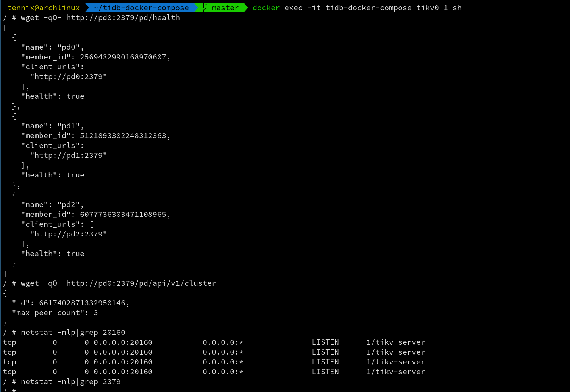Click the name value "pd2"
This screenshot has height=392, width=570.
(x=69, y=204)
